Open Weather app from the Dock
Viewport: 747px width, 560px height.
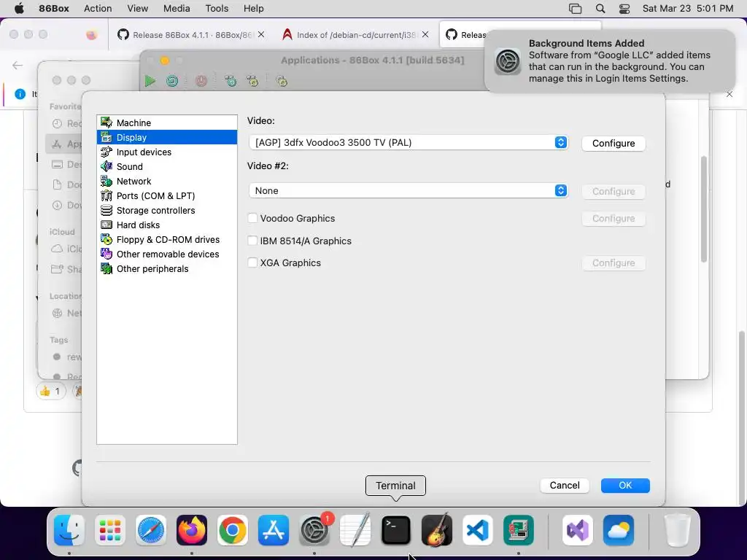pyautogui.click(x=619, y=530)
